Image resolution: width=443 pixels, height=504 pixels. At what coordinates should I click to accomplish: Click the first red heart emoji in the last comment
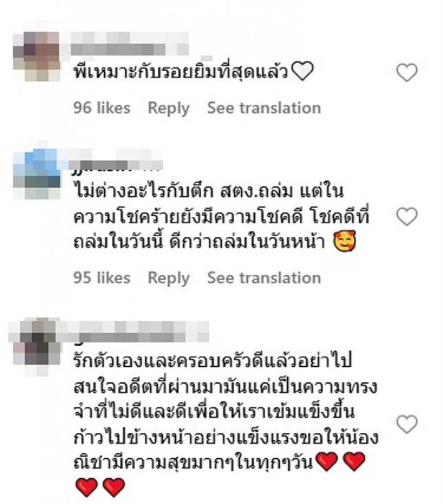click(x=327, y=461)
